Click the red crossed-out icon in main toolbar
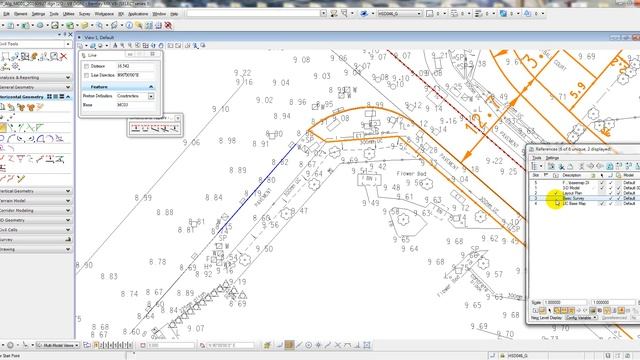This screenshot has width=640, height=360. (168, 26)
